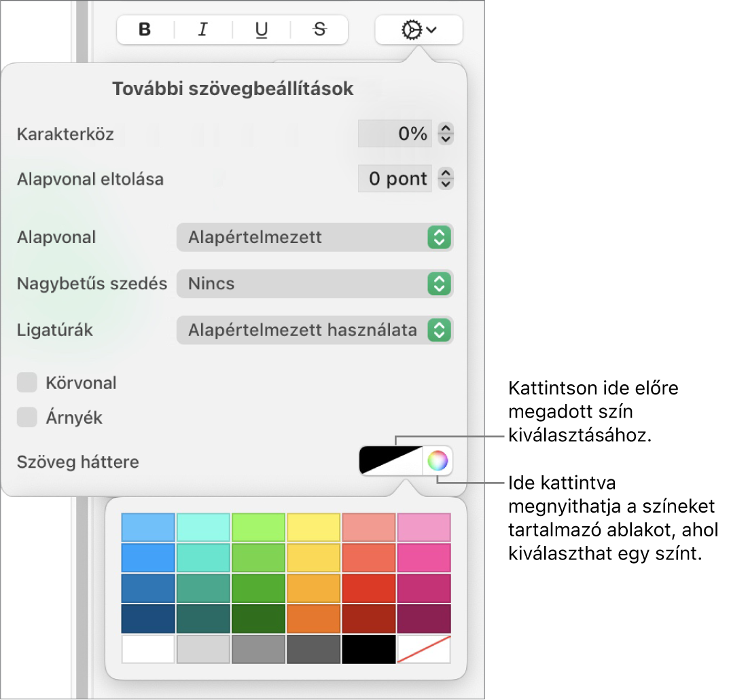Viewport: 729px width, 700px height.
Task: Open the Alapvonal dropdown
Action: [315, 238]
